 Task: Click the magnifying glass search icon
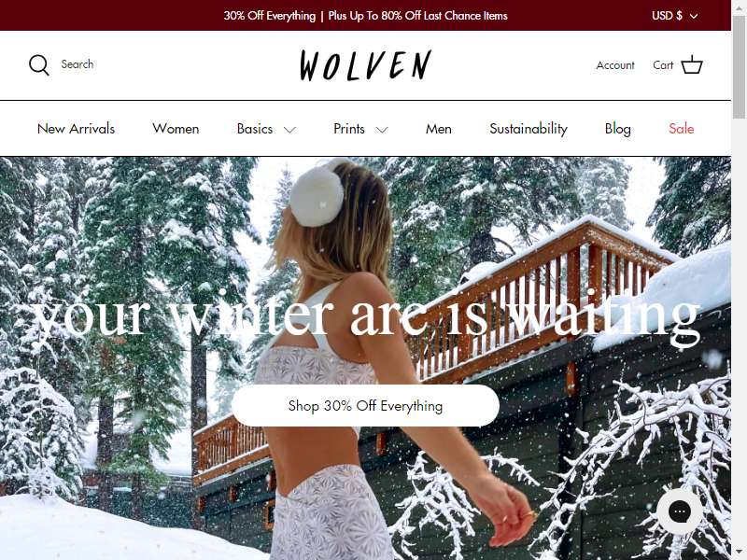tap(38, 64)
